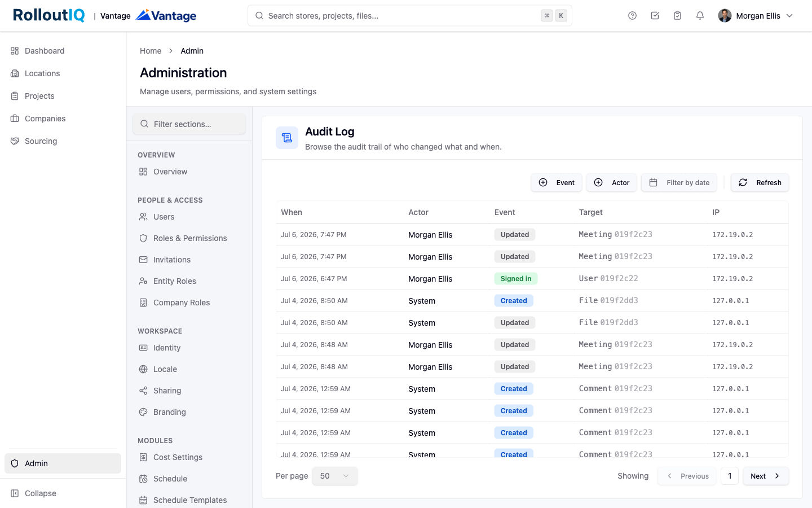Click the Actor column header
The width and height of the screenshot is (812, 508).
click(x=418, y=212)
